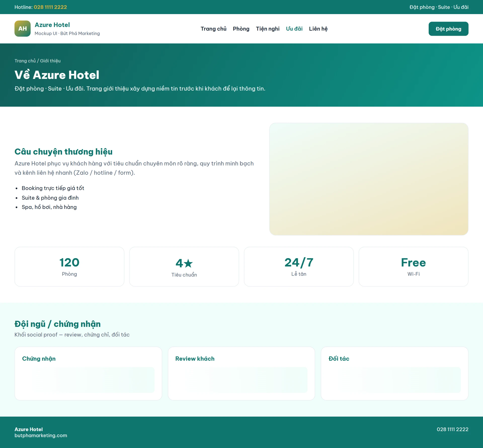The width and height of the screenshot is (483, 448).
Task: Click the brand story image placeholder
Action: (x=369, y=179)
